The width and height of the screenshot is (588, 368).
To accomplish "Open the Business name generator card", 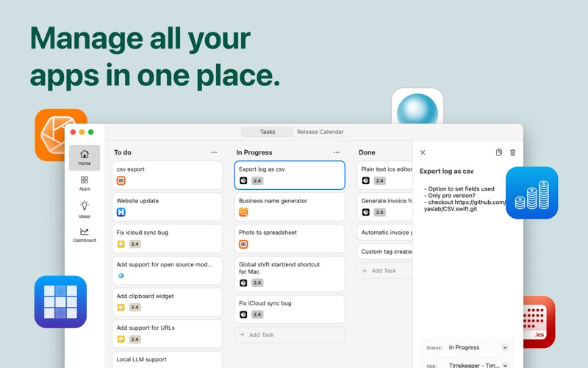I will pyautogui.click(x=290, y=207).
